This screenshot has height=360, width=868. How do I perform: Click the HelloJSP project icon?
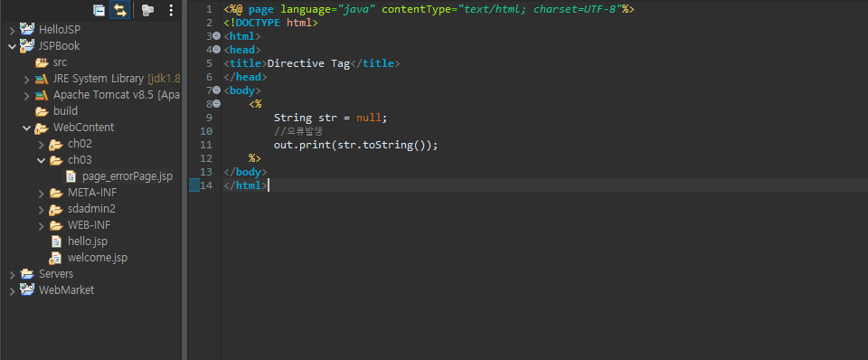click(27, 29)
